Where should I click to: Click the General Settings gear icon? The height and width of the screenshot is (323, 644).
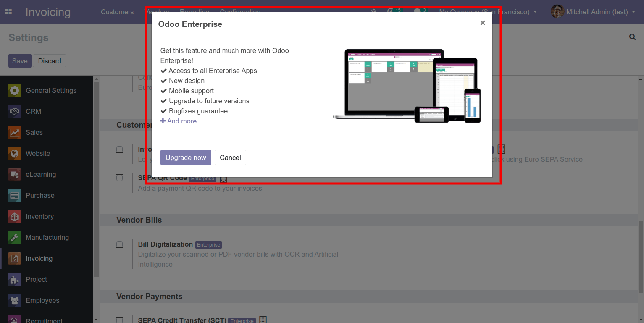(15, 90)
